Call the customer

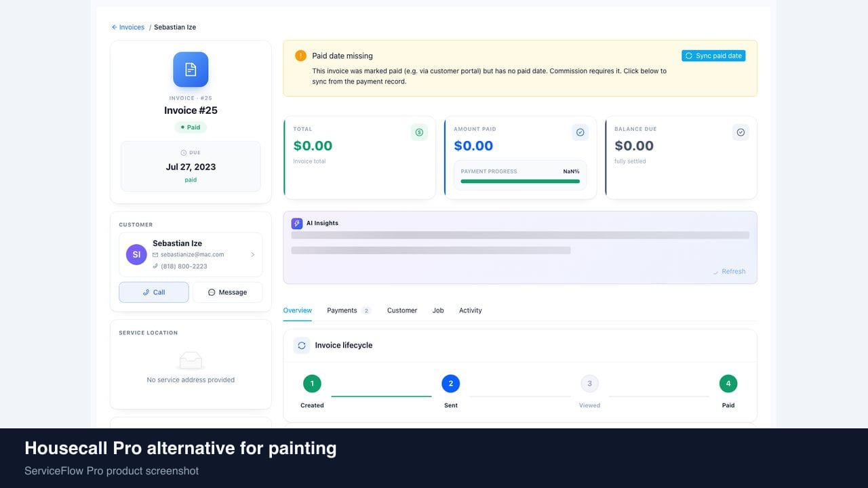click(154, 292)
